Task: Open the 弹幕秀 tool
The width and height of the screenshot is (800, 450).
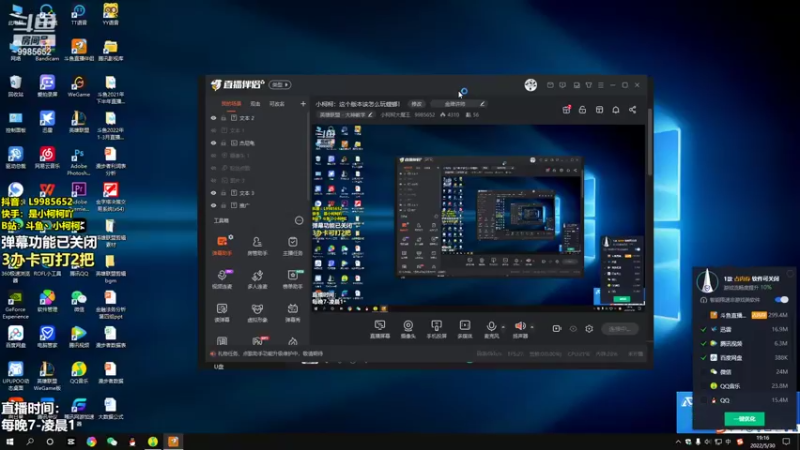Action: click(292, 312)
